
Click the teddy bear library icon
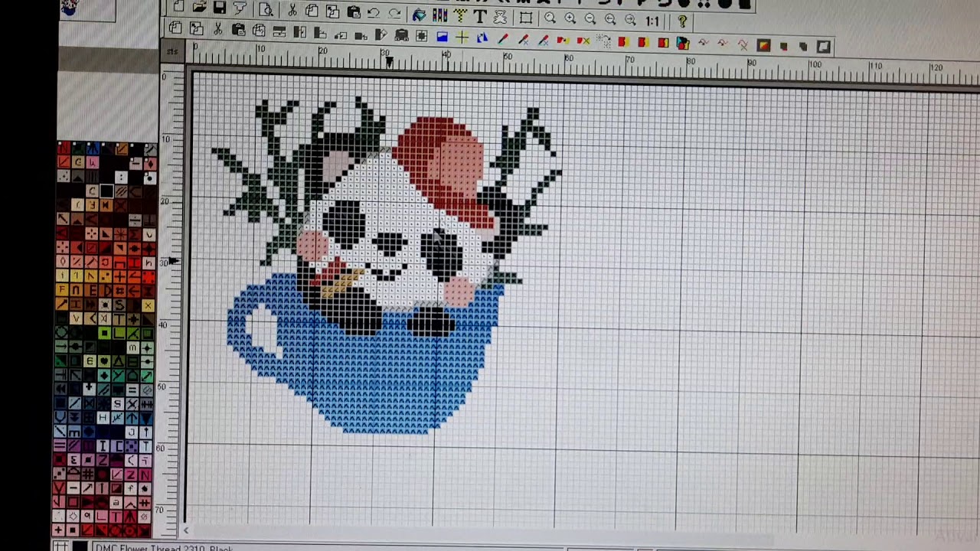(499, 17)
